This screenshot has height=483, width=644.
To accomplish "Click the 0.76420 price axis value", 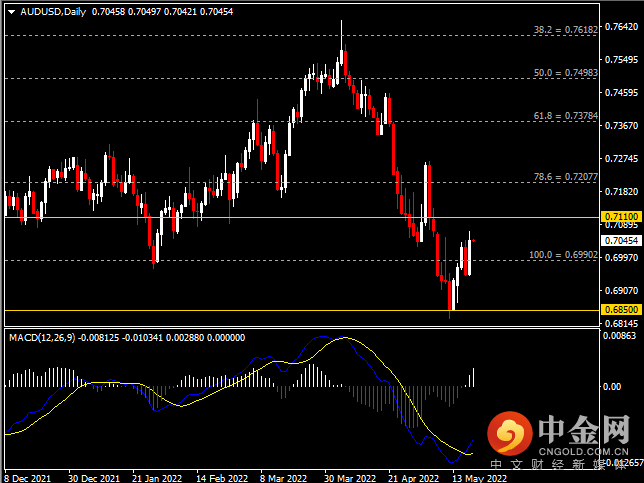I will pyautogui.click(x=621, y=27).
